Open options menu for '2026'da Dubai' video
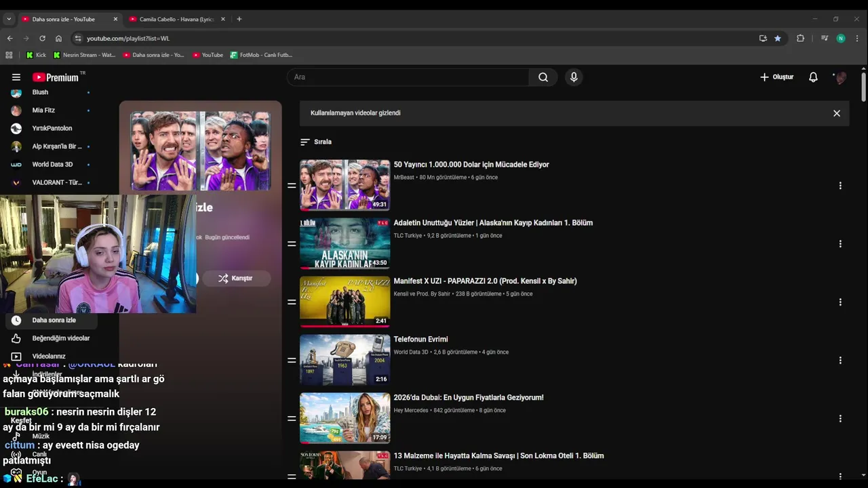 840,419
